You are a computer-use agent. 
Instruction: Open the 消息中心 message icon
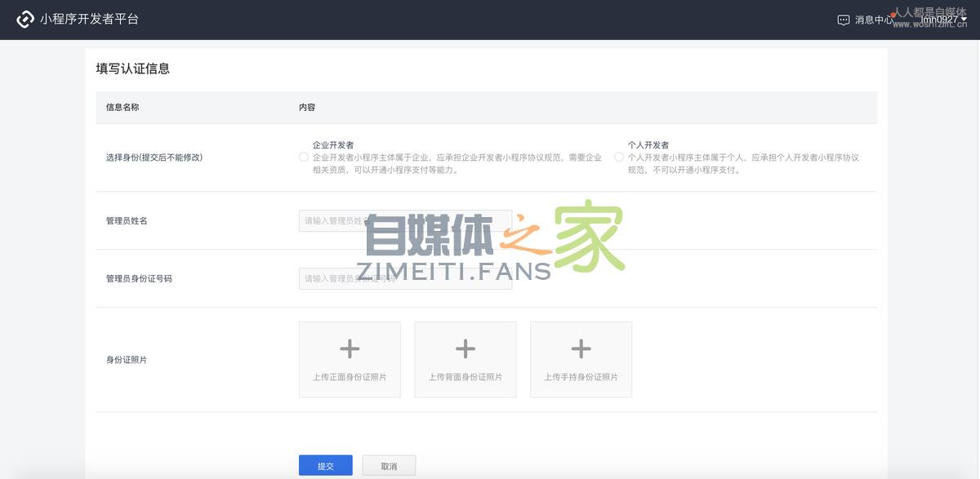(x=842, y=18)
